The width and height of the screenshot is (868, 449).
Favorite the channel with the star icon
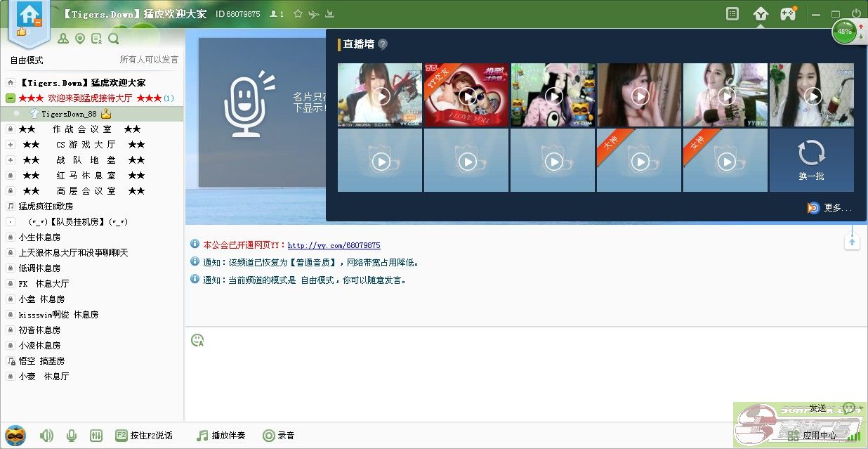click(298, 14)
